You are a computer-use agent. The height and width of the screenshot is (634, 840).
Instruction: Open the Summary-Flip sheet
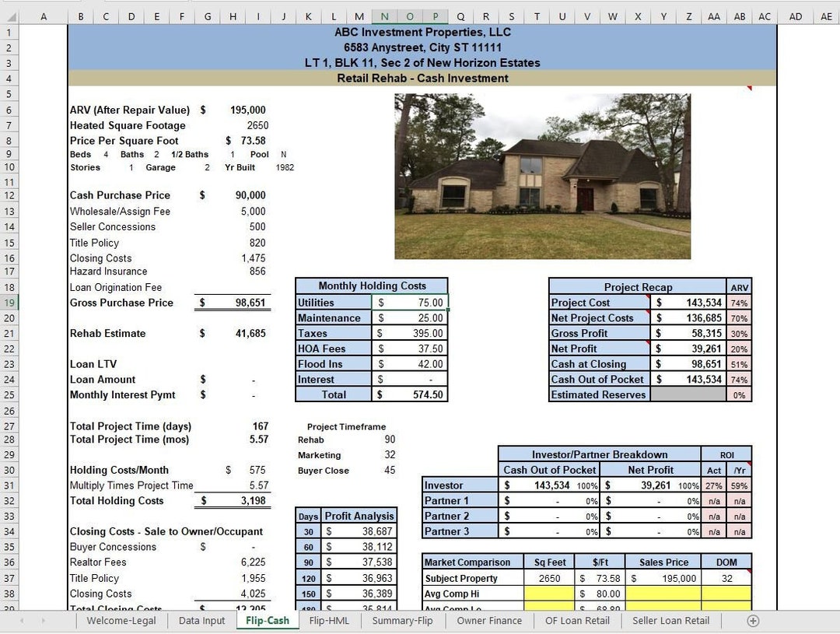pos(402,621)
